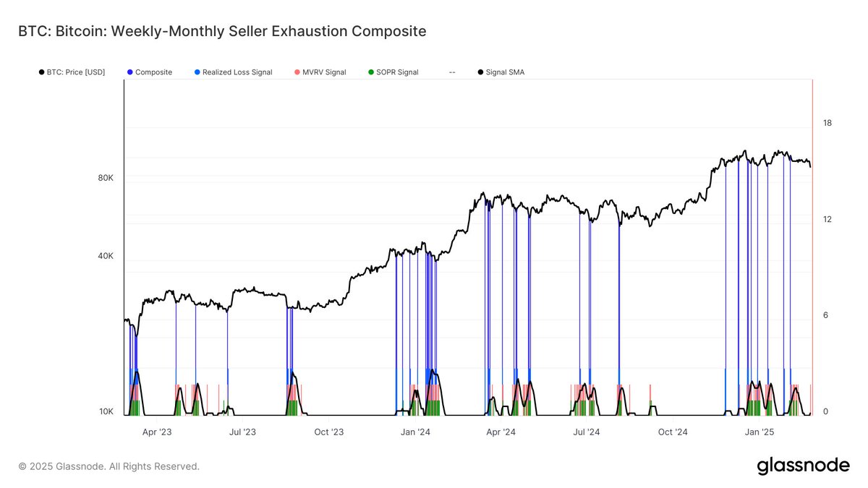868x488 pixels.
Task: Select the BTC: Price [USD] legend label
Action: 75,72
